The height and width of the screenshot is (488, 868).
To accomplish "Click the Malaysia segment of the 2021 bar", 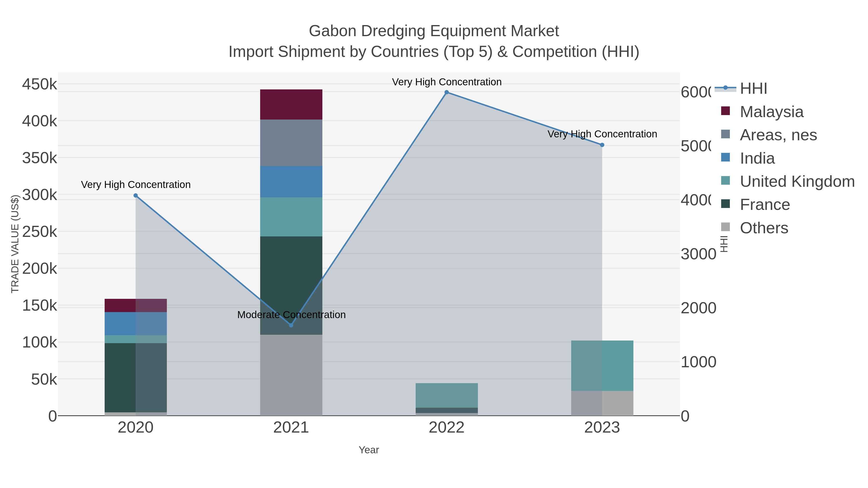I will point(291,104).
